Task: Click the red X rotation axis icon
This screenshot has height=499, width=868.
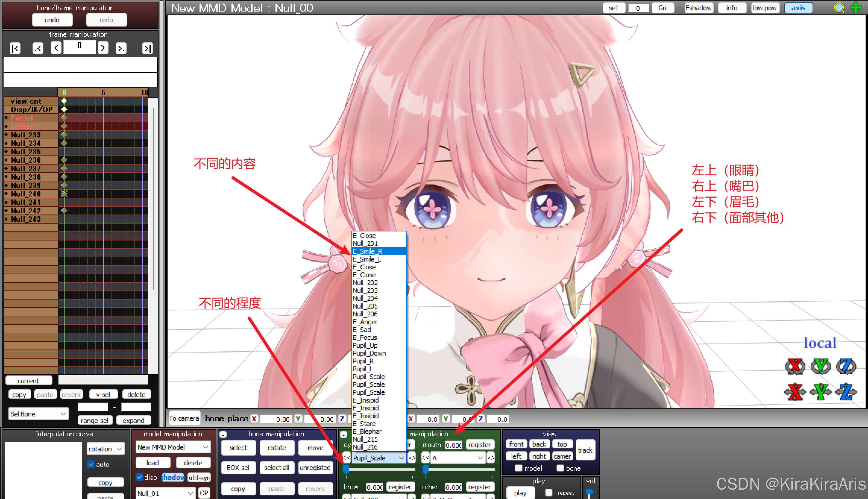Action: point(795,366)
